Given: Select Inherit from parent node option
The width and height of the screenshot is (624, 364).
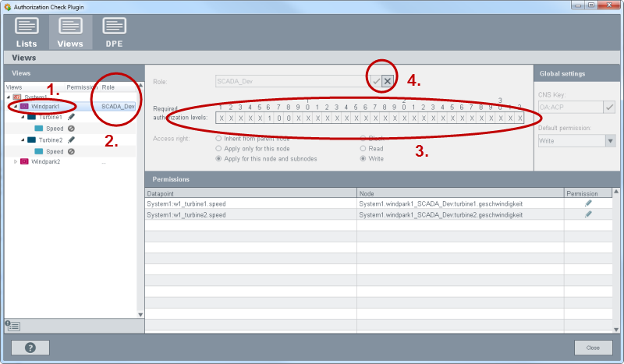Looking at the screenshot, I should (x=218, y=139).
